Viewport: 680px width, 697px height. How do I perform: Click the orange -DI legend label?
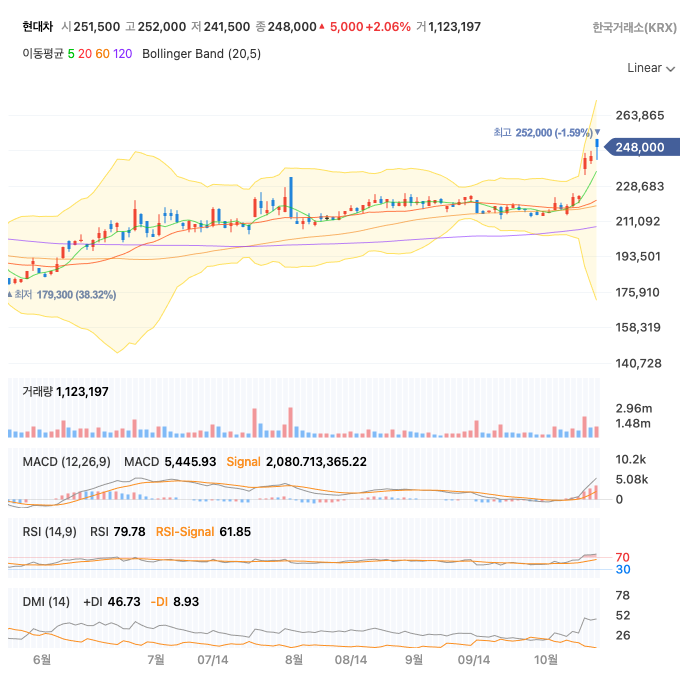(159, 601)
